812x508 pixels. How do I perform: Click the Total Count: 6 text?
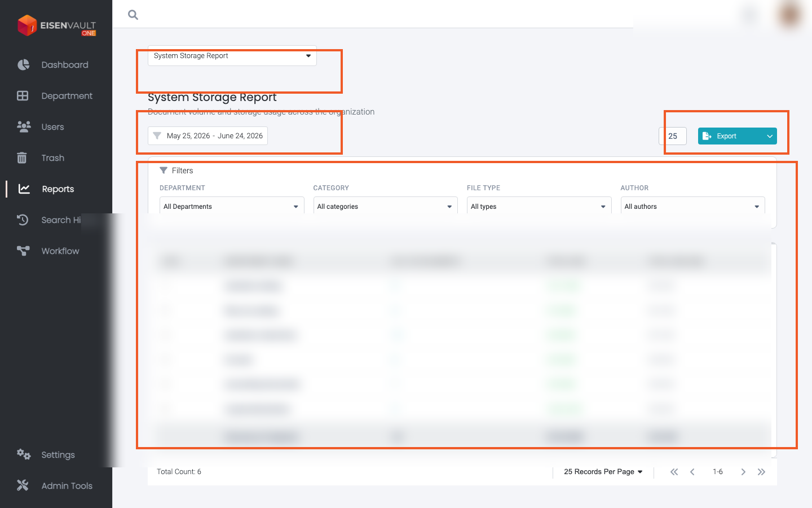tap(179, 472)
